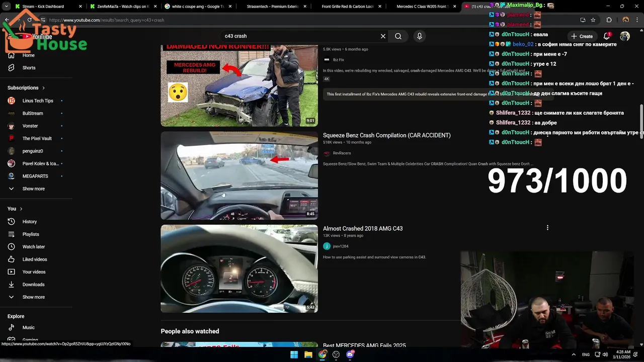Switch to Front Grille Red & Carbon tab
This screenshot has height=362, width=644.
click(x=348, y=7)
